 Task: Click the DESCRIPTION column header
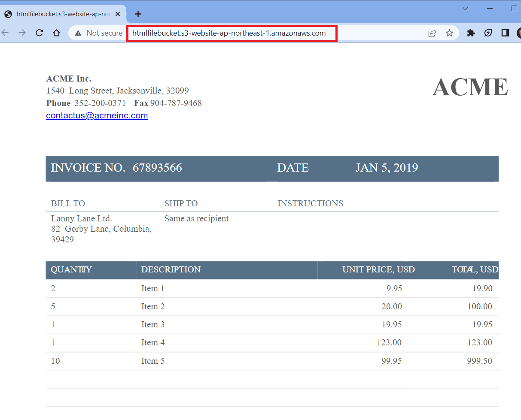click(x=171, y=270)
